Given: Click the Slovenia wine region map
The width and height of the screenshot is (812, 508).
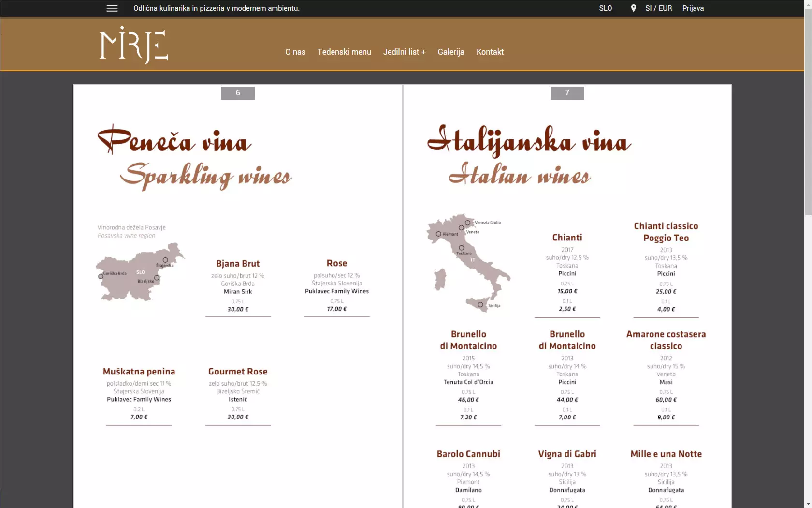Looking at the screenshot, I should [140, 271].
